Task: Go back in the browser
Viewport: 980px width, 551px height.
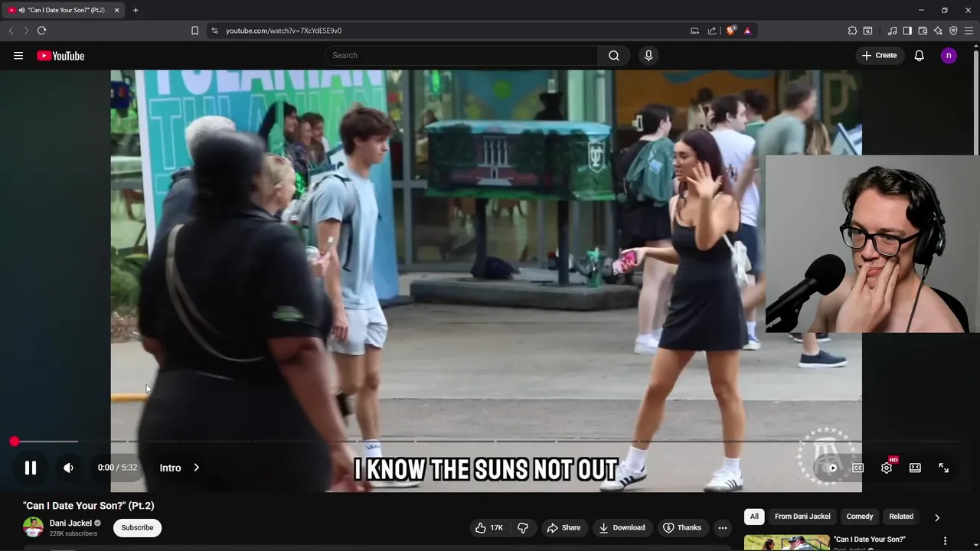Action: point(11,31)
